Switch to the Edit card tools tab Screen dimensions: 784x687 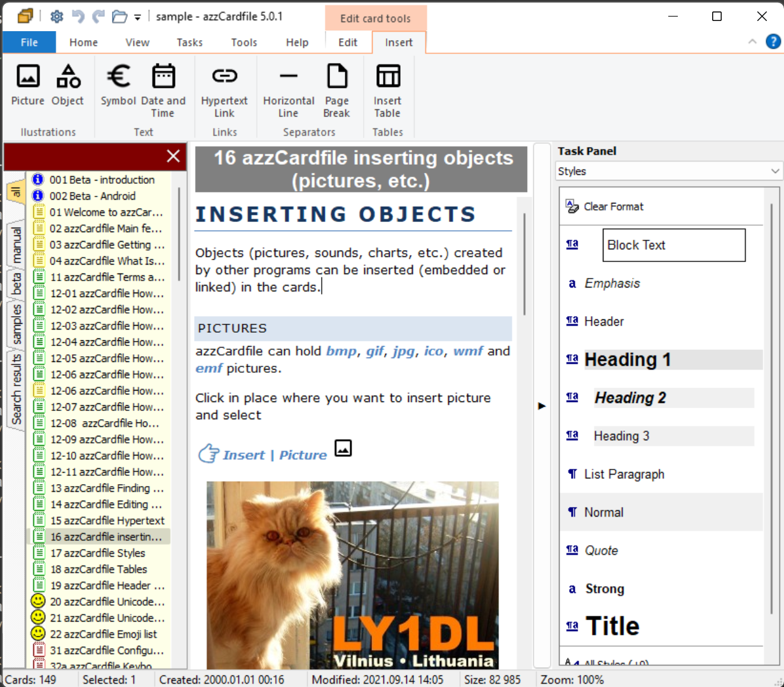[347, 42]
